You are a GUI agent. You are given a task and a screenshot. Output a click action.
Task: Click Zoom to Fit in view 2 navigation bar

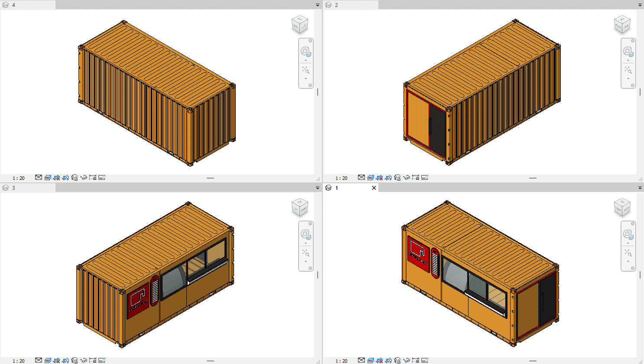[628, 70]
